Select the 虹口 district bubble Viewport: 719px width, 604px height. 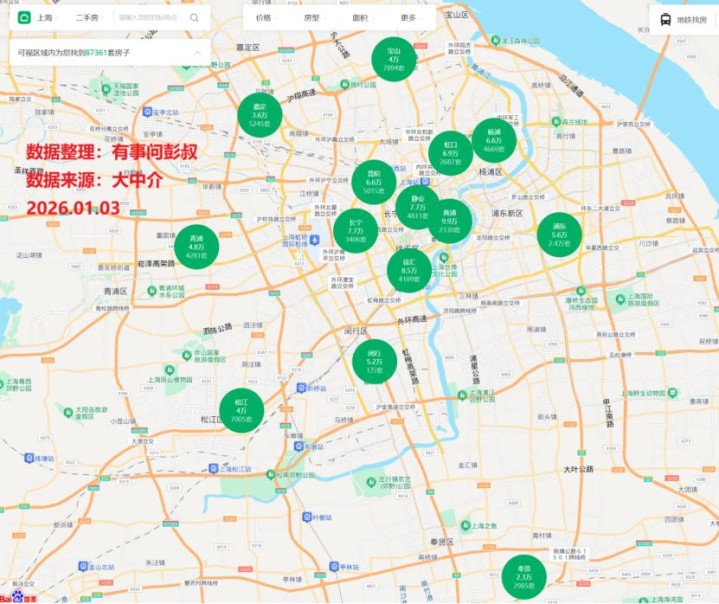[x=450, y=153]
